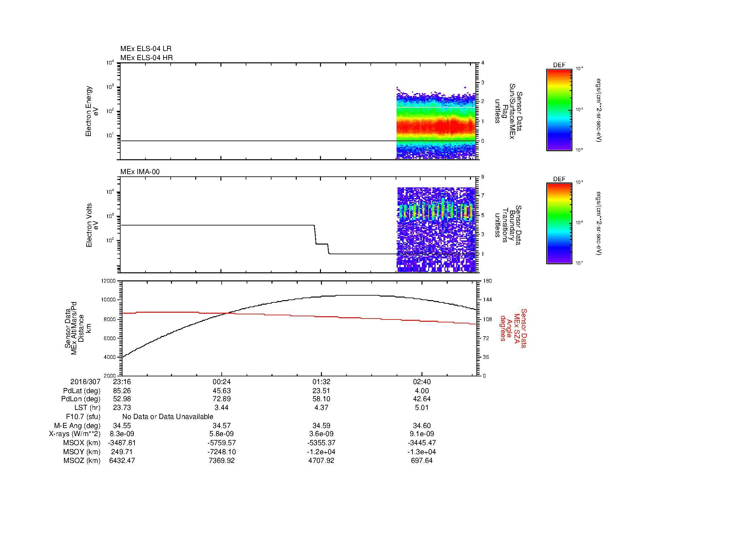
Task: Click the M-E Ang value '34.55'
Action: click(122, 426)
